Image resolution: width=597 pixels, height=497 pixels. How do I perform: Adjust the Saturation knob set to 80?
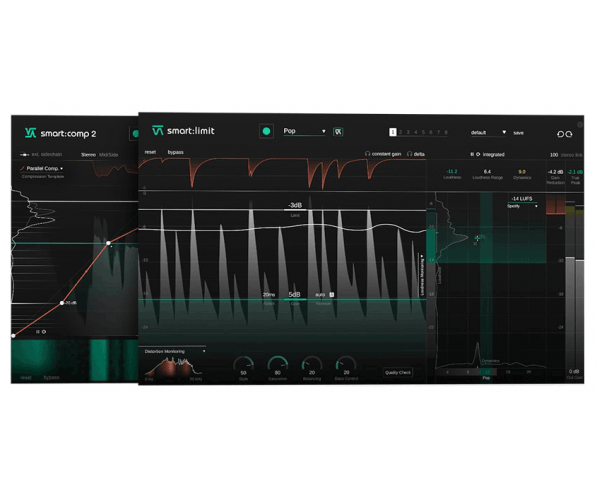(278, 366)
